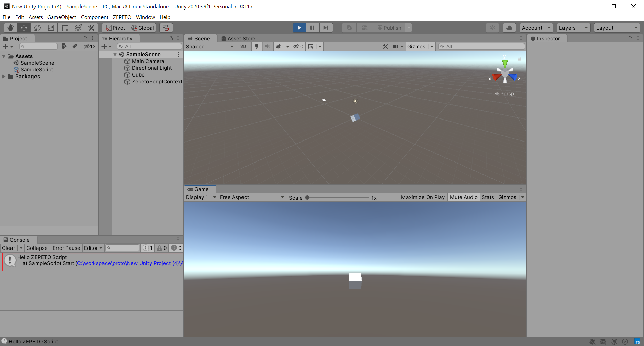
Task: Open the GameObject menu
Action: click(x=62, y=17)
